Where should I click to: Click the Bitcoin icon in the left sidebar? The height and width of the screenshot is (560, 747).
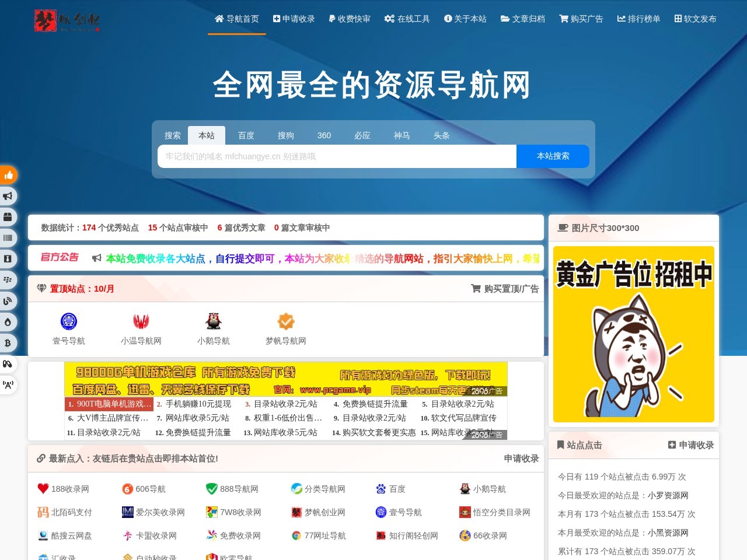tap(8, 343)
